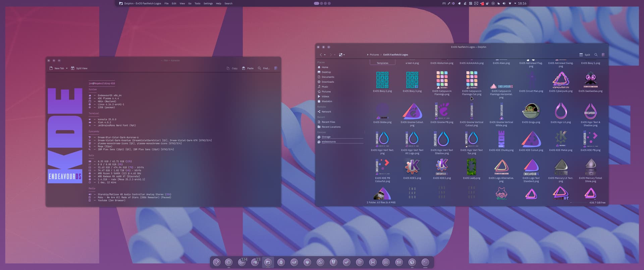Select EnOS Leafy.png file
The image size is (644, 270).
[x=472, y=169]
